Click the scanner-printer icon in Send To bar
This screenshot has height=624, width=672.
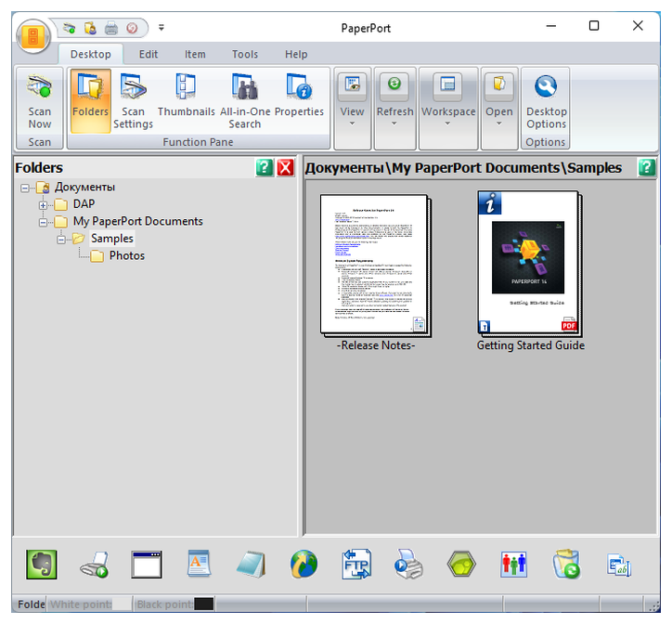click(x=95, y=565)
